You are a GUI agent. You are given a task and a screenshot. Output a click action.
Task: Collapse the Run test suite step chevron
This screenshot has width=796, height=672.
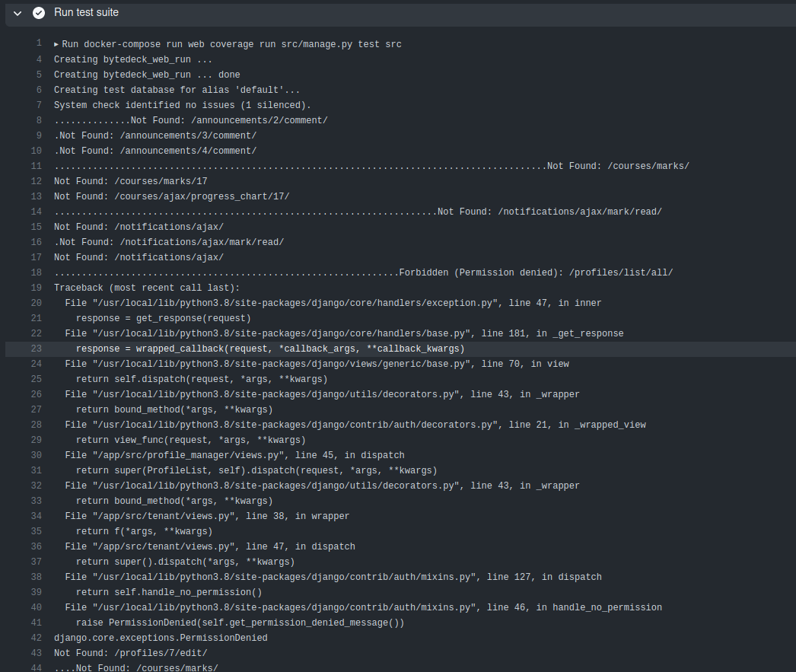click(18, 13)
